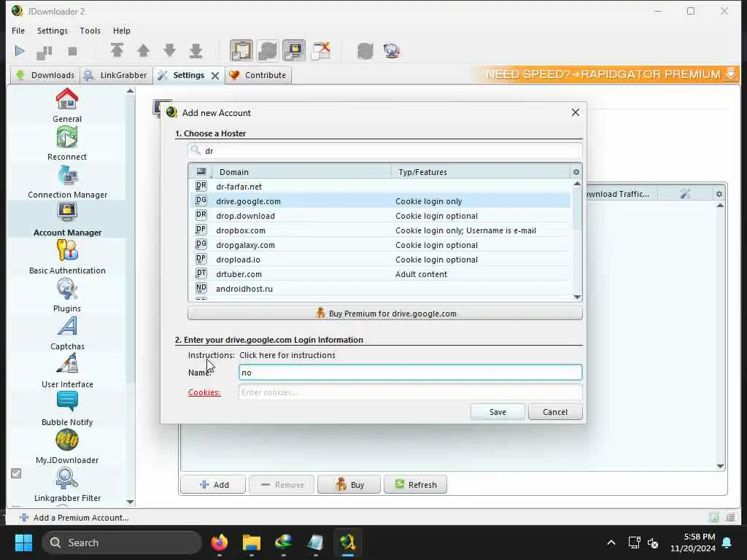Open Basic Authentication settings

click(x=67, y=257)
